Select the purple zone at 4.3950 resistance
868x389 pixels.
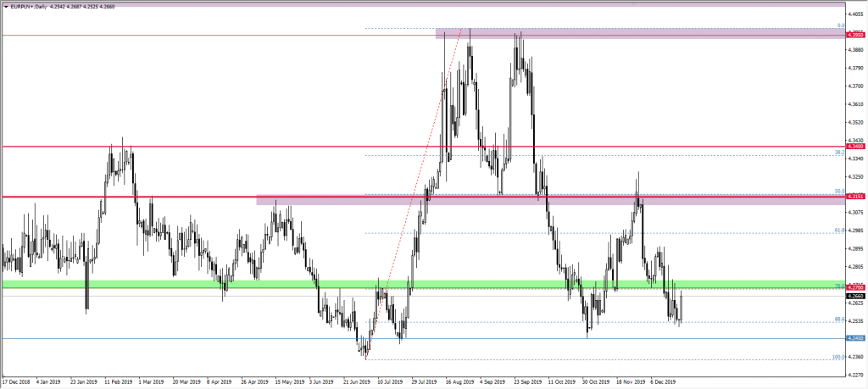pyautogui.click(x=641, y=34)
